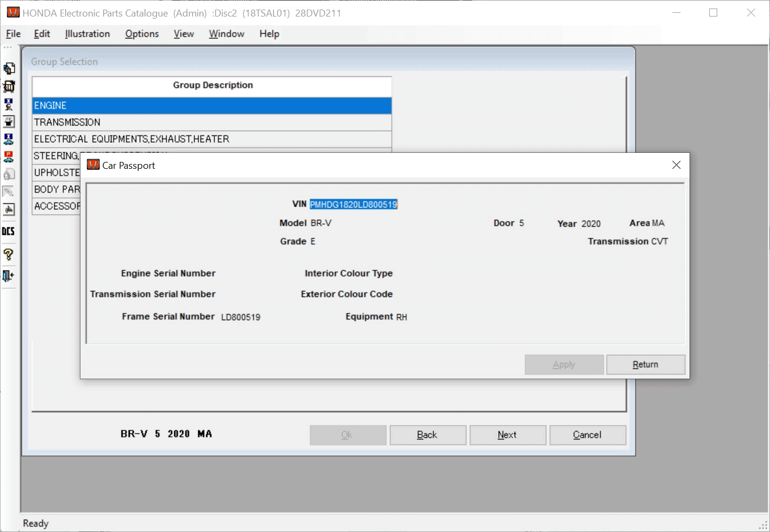Click the Next button in Group Selection

click(508, 435)
